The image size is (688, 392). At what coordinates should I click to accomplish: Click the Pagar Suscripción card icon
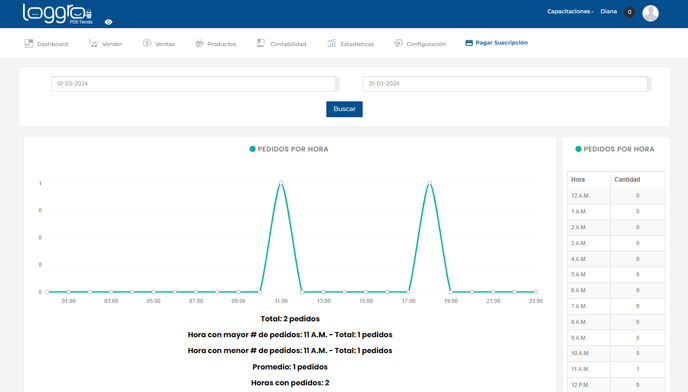[469, 43]
